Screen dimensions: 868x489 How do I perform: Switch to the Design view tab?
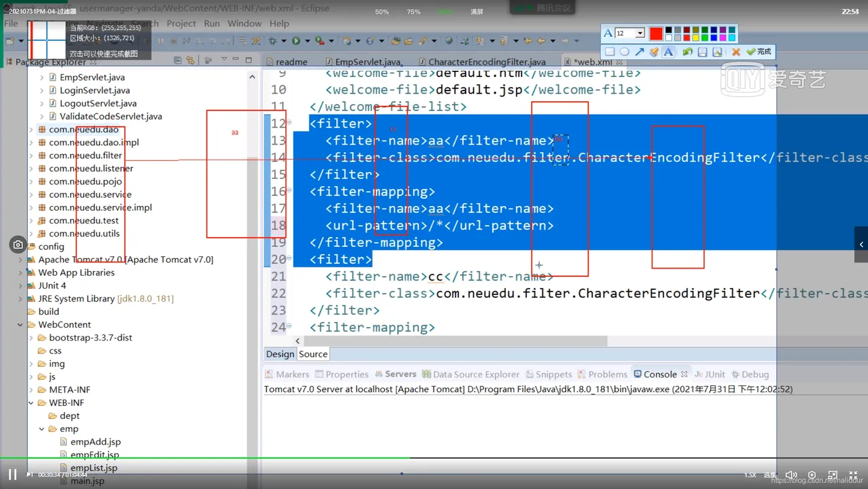pyautogui.click(x=280, y=354)
